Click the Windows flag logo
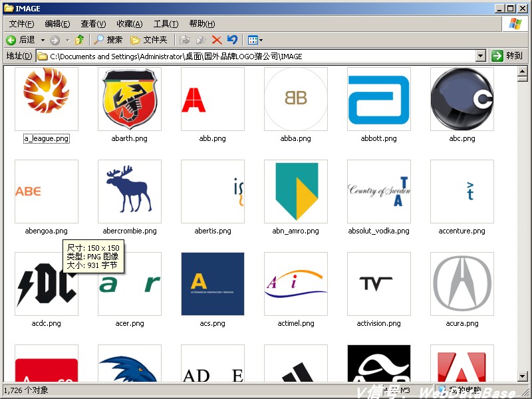This screenshot has width=532, height=399. tap(515, 24)
